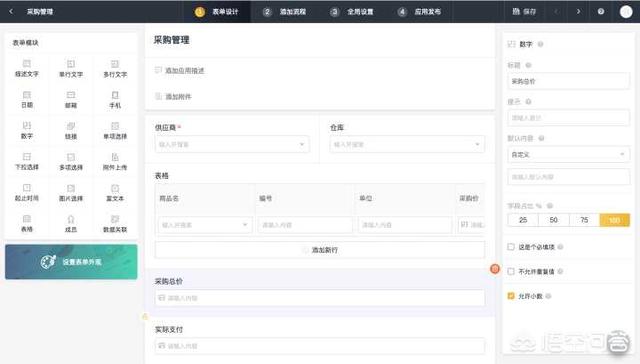Select the 成员 member module

tap(71, 224)
